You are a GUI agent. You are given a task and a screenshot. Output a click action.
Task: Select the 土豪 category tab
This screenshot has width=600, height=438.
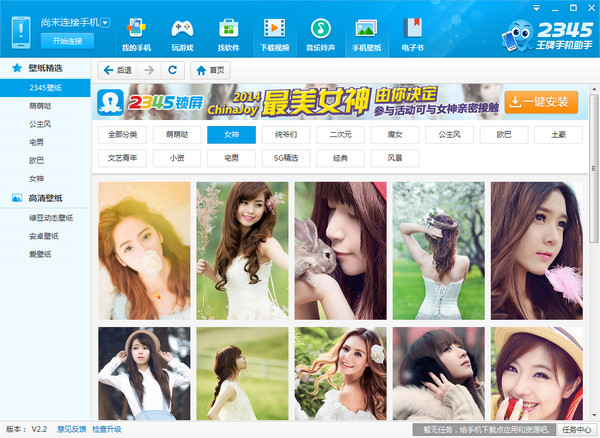(559, 135)
